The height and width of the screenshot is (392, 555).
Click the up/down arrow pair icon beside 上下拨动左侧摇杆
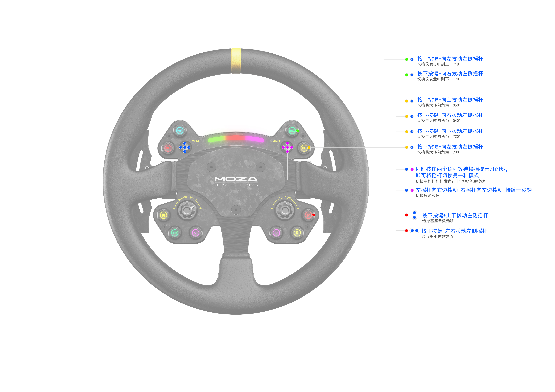pyautogui.click(x=414, y=215)
